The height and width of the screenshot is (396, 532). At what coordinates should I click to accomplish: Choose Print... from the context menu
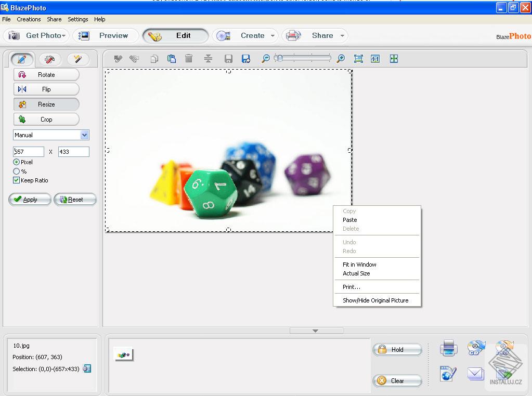coord(377,287)
